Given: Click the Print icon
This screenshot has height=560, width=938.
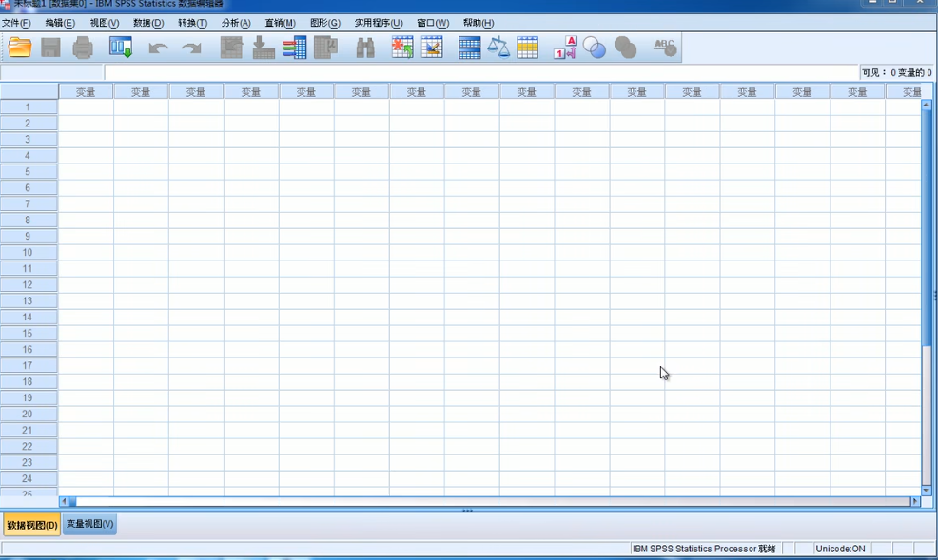Looking at the screenshot, I should [x=83, y=48].
